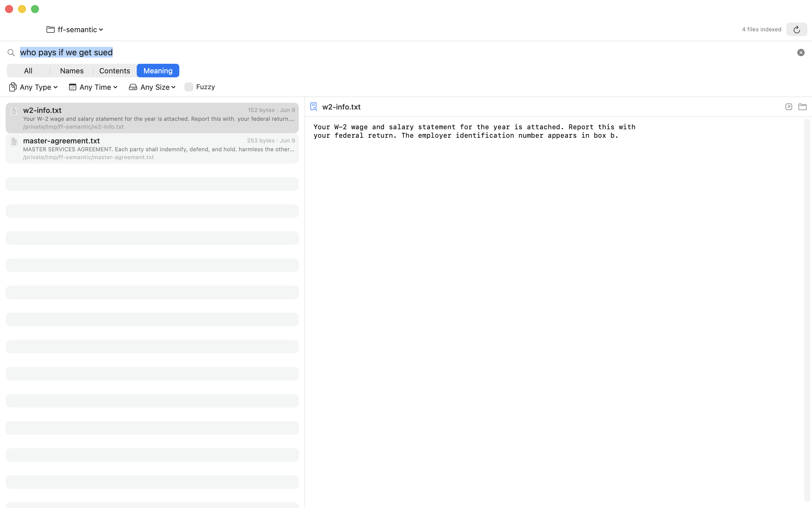The image size is (812, 508).
Task: Select the master-agreement.txt result row
Action: (x=152, y=148)
